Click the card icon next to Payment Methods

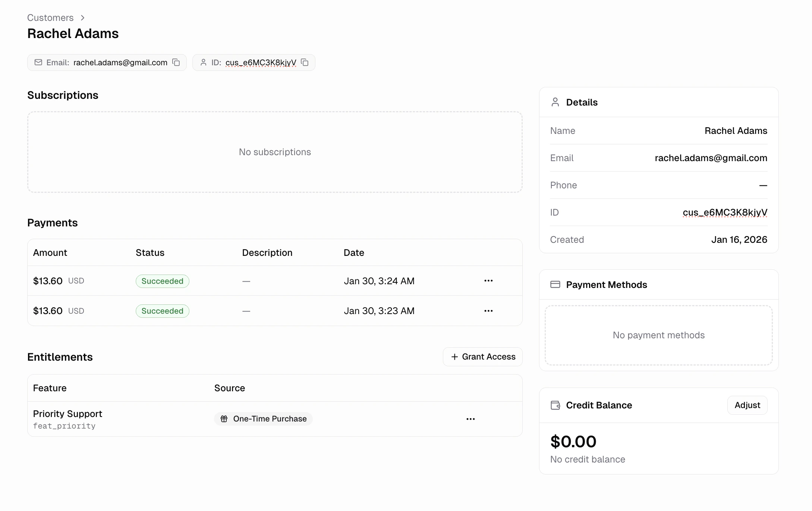pos(555,284)
